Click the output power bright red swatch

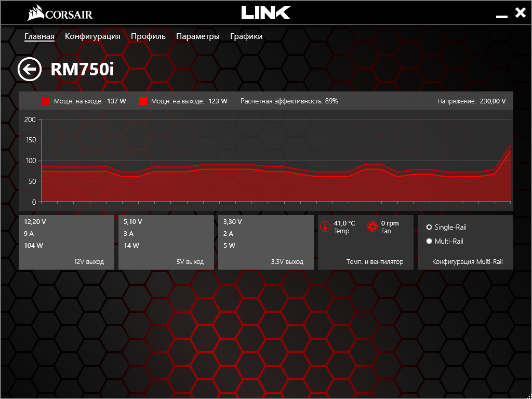[x=143, y=101]
